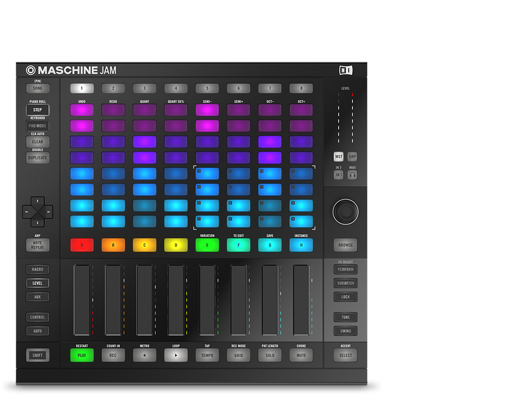Select orange group B button
The height and width of the screenshot is (399, 532).
pos(113,245)
